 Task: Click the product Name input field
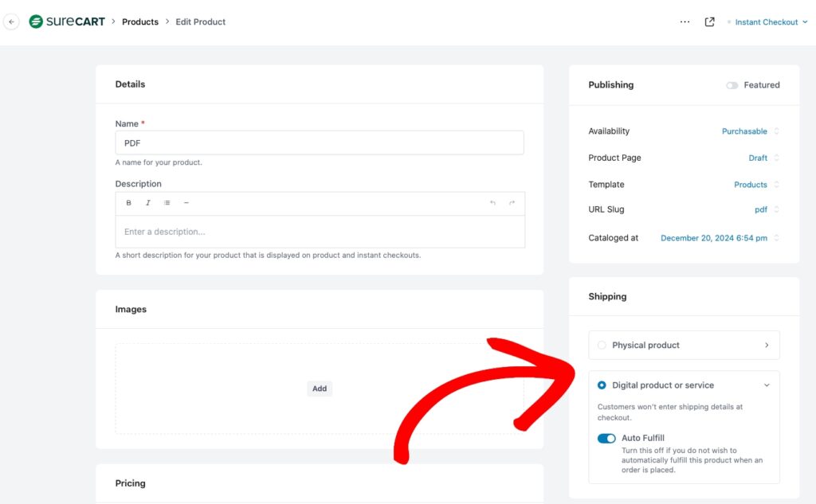coord(319,143)
